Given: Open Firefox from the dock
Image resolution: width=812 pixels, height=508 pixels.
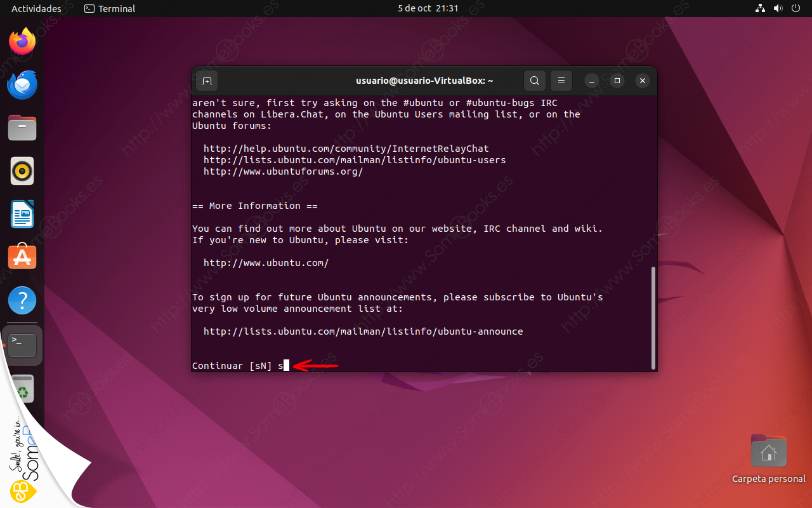Looking at the screenshot, I should point(22,42).
